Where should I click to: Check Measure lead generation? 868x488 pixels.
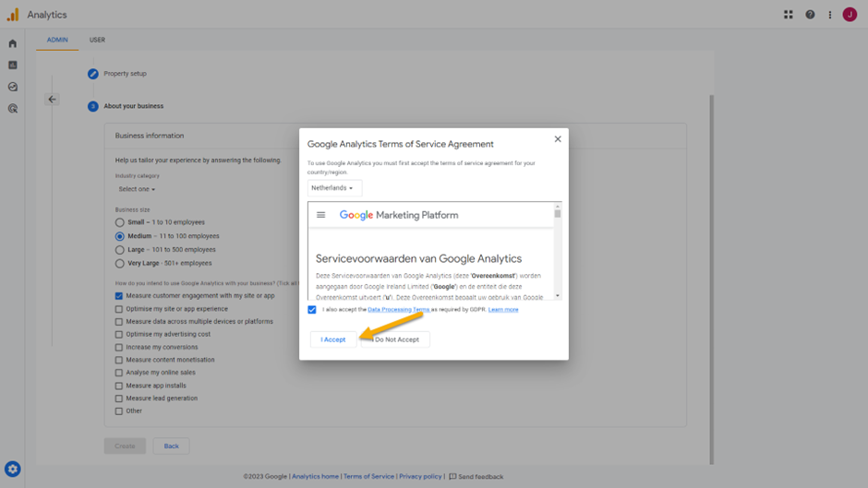click(118, 399)
